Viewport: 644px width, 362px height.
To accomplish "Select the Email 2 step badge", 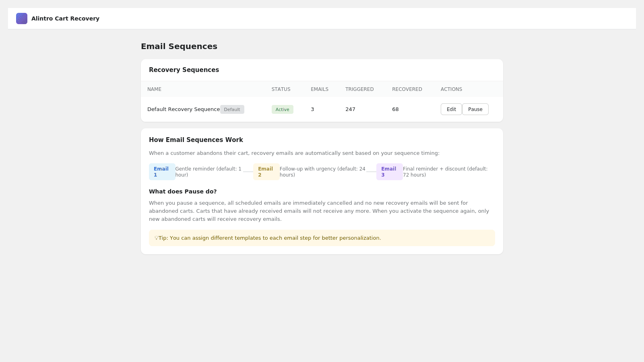I will [266, 172].
